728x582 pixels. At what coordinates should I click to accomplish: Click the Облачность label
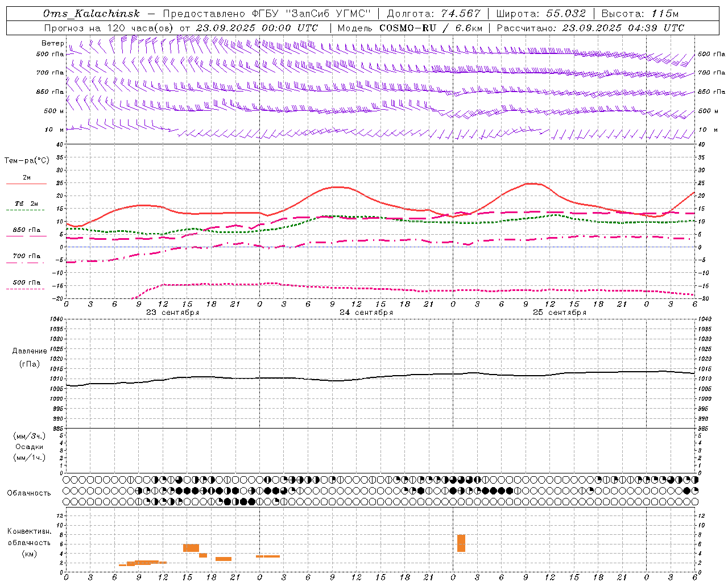(x=29, y=493)
